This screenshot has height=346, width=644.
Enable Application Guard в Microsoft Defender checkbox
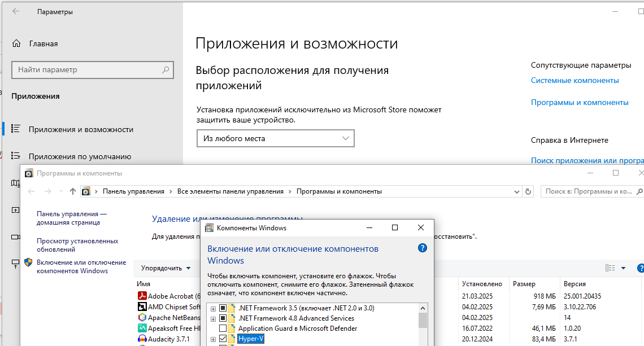223,329
